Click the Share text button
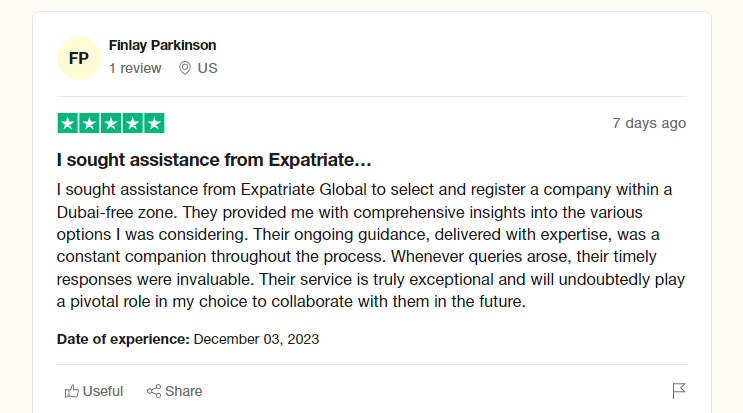 click(x=183, y=391)
